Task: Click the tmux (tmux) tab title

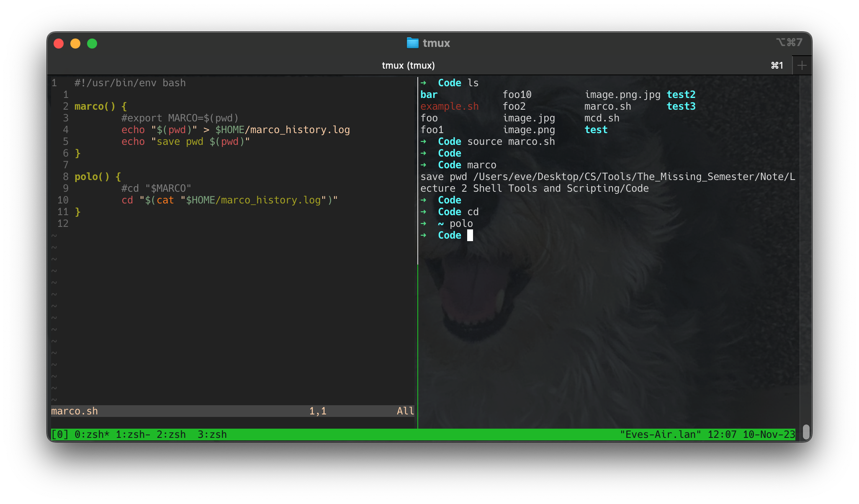Action: point(408,65)
